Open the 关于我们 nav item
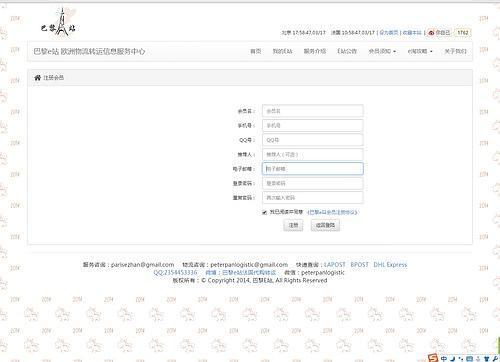This screenshot has width=500, height=362. coord(455,51)
